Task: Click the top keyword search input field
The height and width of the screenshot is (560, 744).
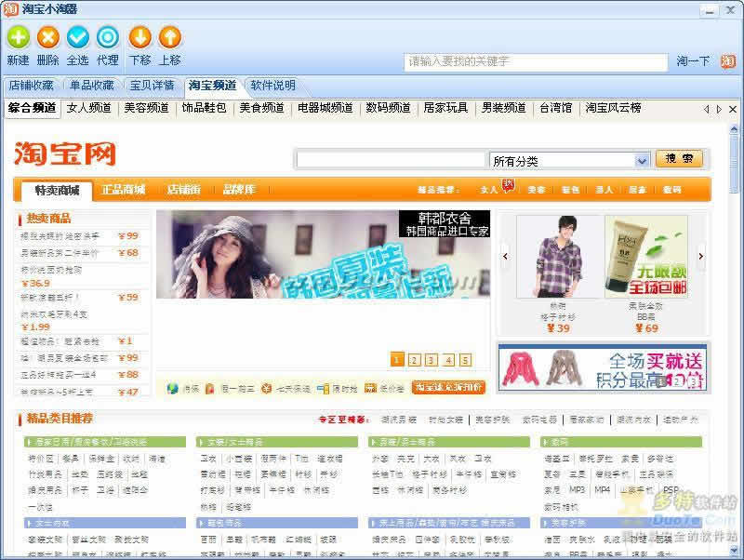Action: [536, 62]
